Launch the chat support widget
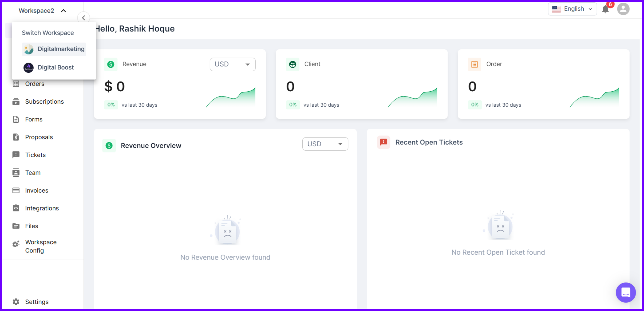Viewport: 644px width, 311px height. (626, 292)
